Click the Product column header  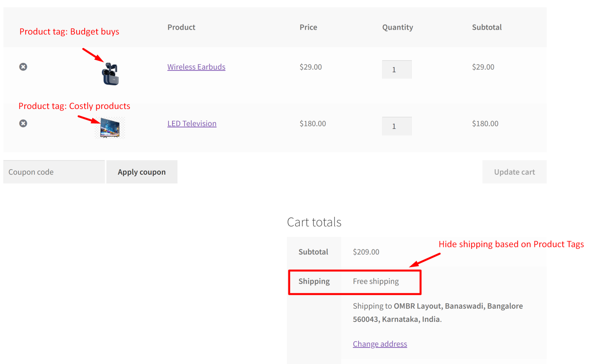click(181, 27)
